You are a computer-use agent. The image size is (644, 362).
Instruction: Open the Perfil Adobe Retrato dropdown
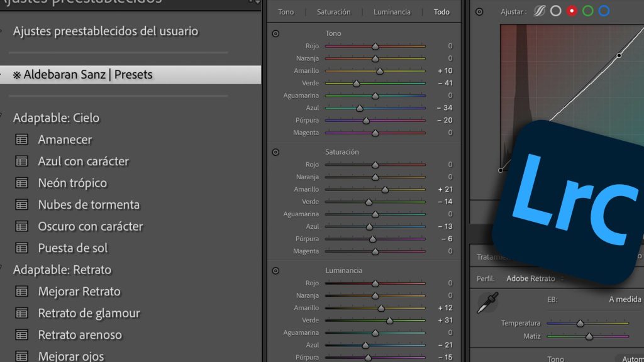[533, 278]
